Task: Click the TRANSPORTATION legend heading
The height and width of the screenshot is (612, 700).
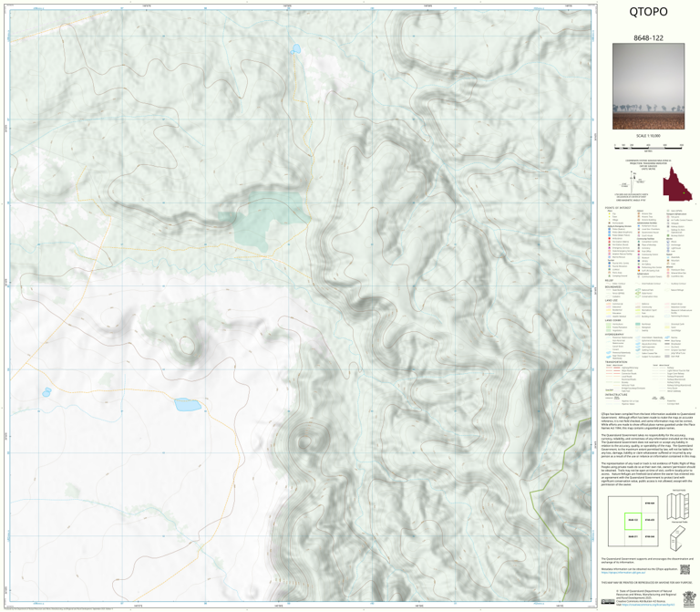Action: 616,362
